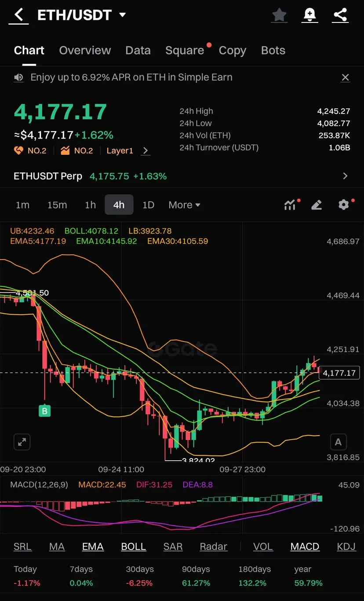
Task: Toggle the MA indicator
Action: [x=57, y=547]
